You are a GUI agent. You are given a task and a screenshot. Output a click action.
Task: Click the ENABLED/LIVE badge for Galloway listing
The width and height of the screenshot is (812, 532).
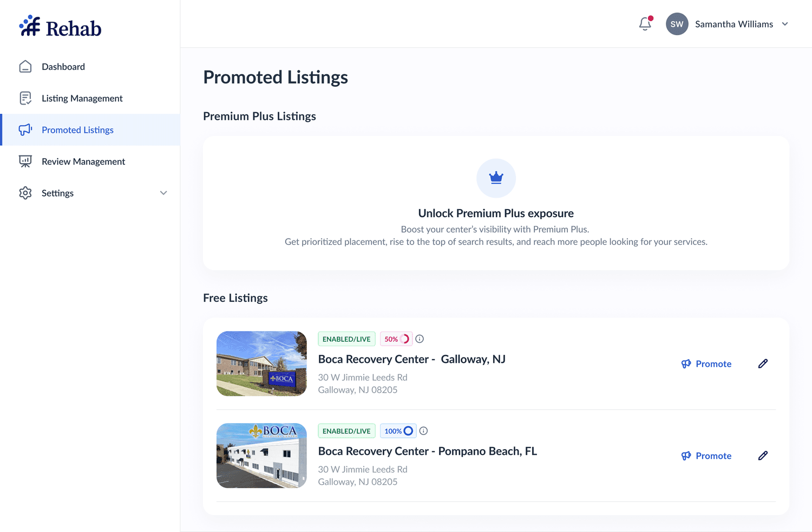346,339
